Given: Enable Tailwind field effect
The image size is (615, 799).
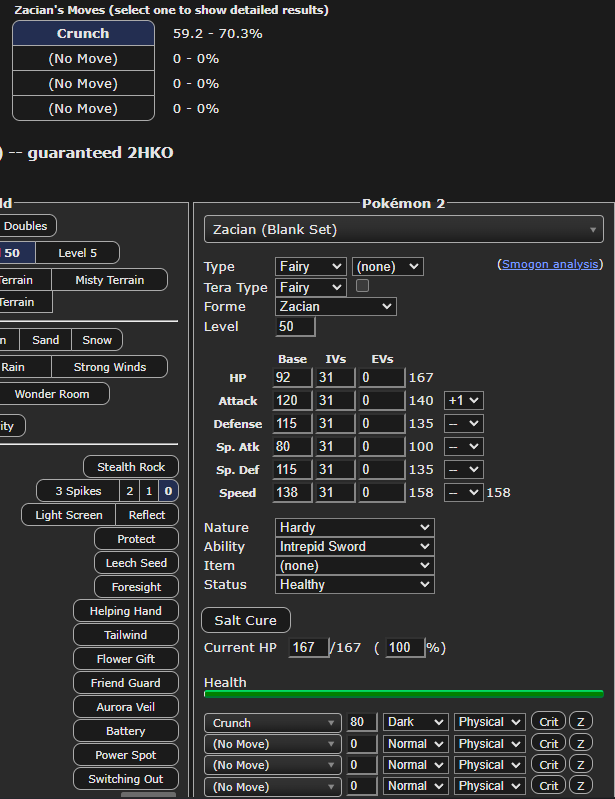Looking at the screenshot, I should click(x=125, y=635).
